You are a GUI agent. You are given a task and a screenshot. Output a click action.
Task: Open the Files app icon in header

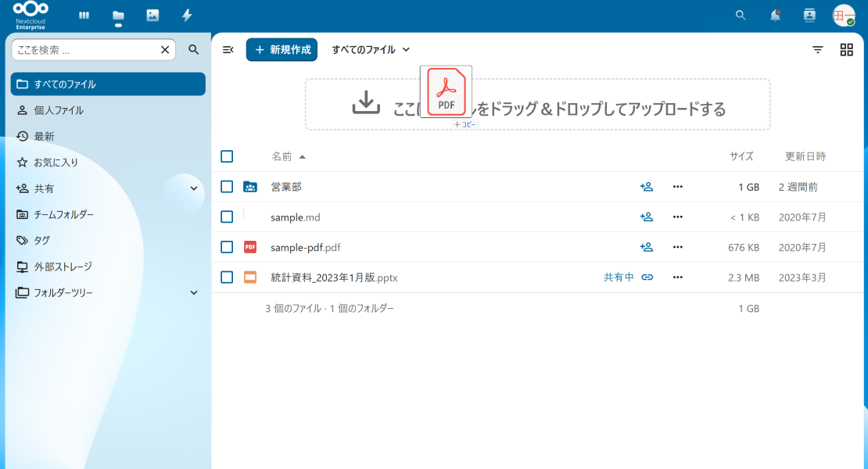pyautogui.click(x=118, y=16)
